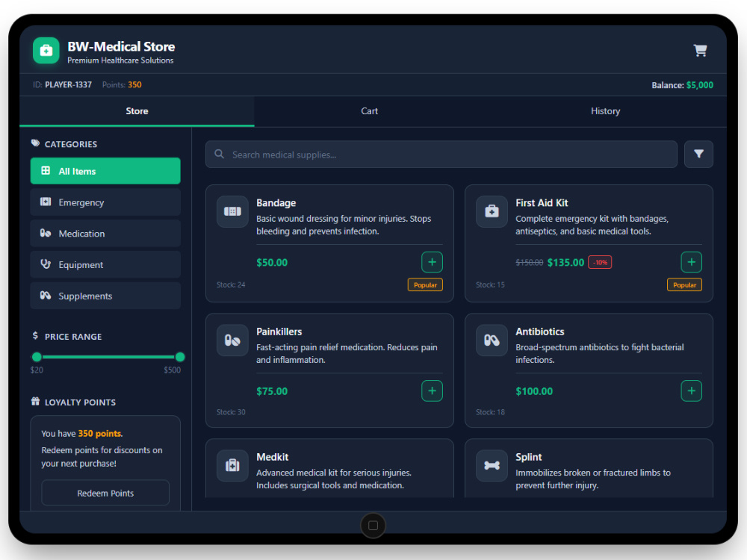This screenshot has height=560, width=747.
Task: Click the $135.00 discounted price
Action: coord(565,262)
